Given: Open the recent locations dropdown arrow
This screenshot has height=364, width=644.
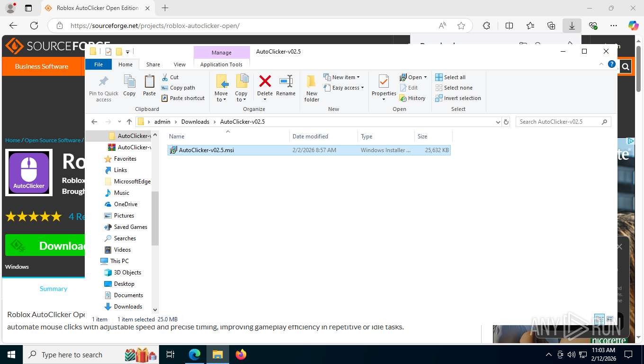Looking at the screenshot, I should 119,122.
